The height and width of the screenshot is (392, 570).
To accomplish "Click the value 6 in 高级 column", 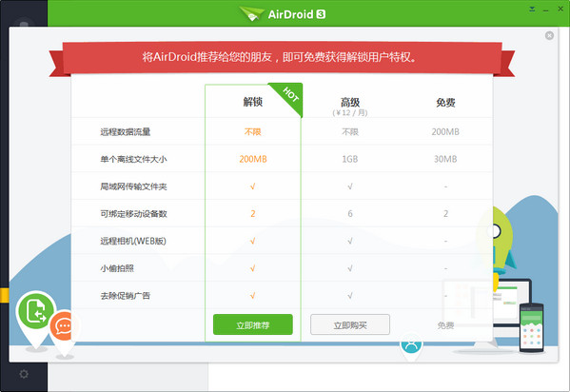I will coord(350,213).
